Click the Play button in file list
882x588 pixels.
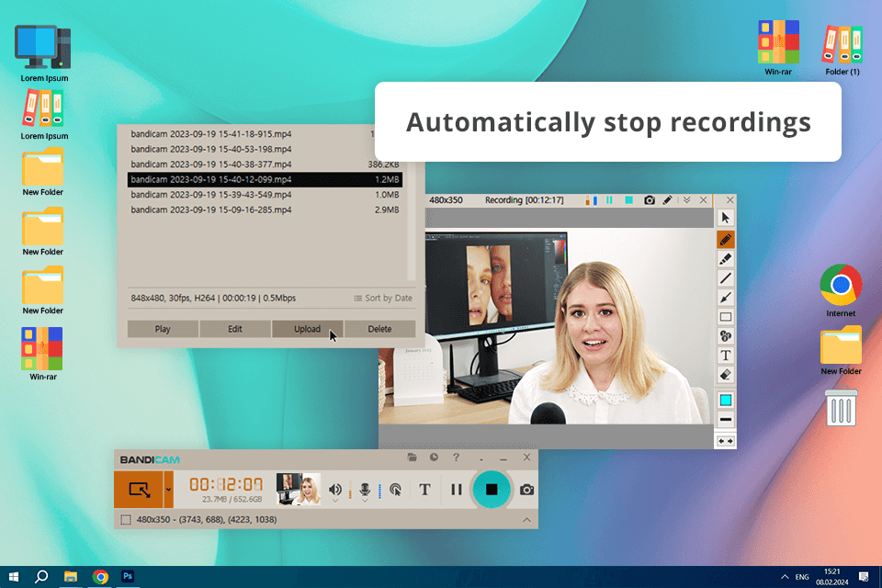pyautogui.click(x=163, y=329)
